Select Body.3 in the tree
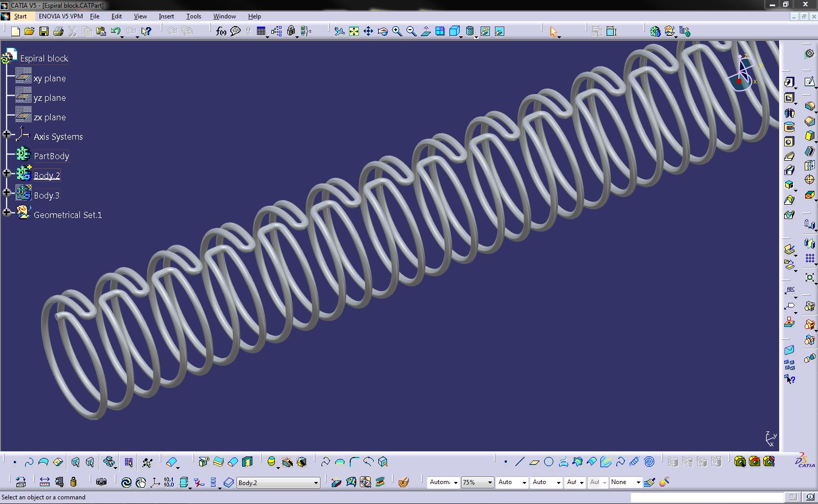This screenshot has height=504, width=818. 47,195
